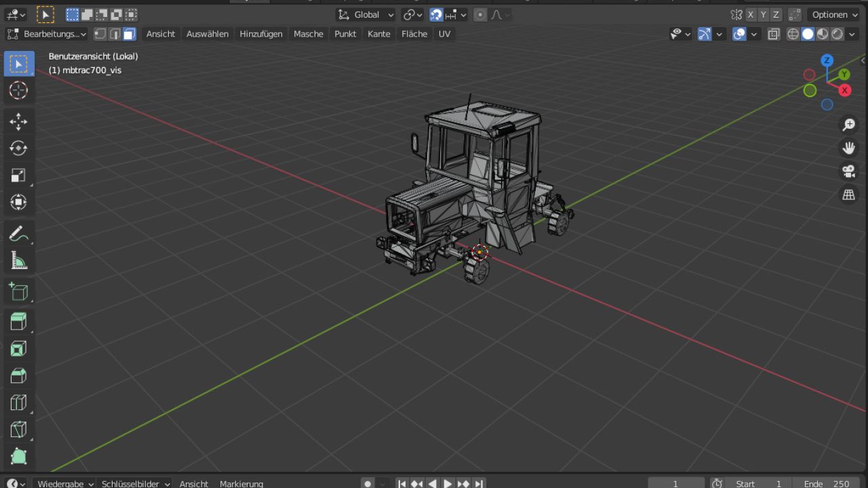
Task: Activate the combined Transform tool
Action: click(x=18, y=202)
